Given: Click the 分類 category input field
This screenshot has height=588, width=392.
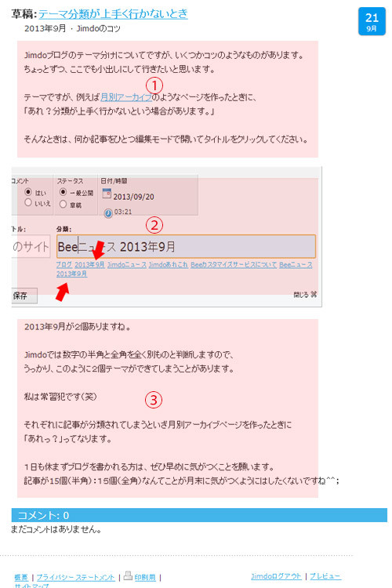Looking at the screenshot, I should coord(186,246).
